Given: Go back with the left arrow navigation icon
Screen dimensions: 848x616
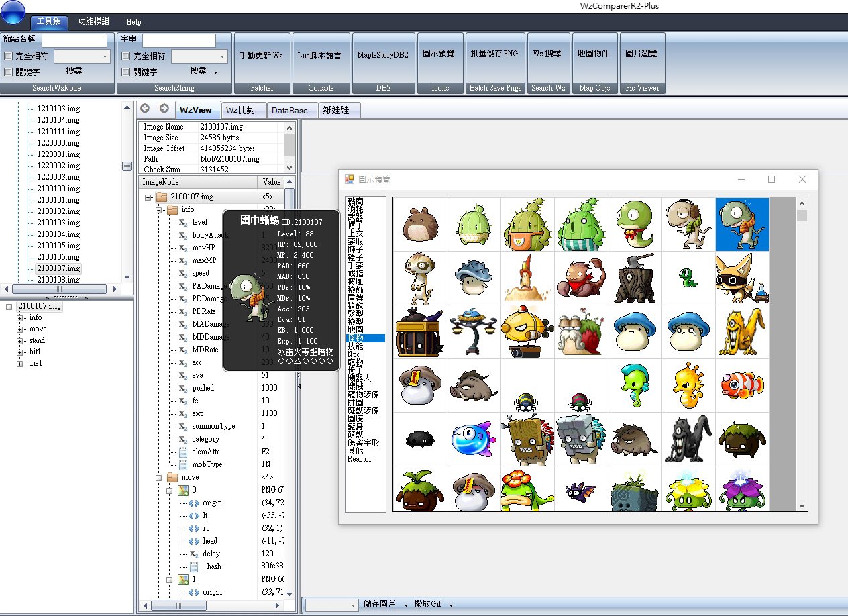Looking at the screenshot, I should pos(145,109).
